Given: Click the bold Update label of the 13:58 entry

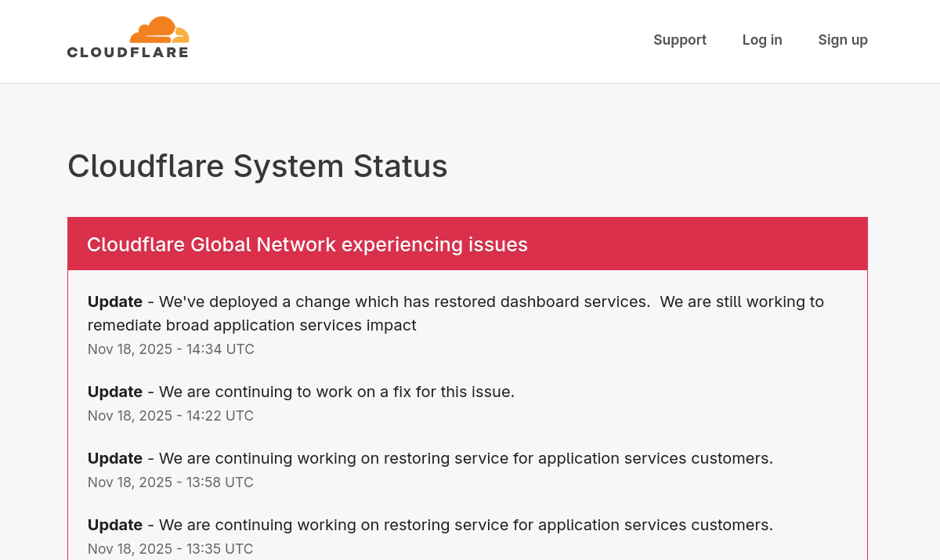Looking at the screenshot, I should pos(115,458).
